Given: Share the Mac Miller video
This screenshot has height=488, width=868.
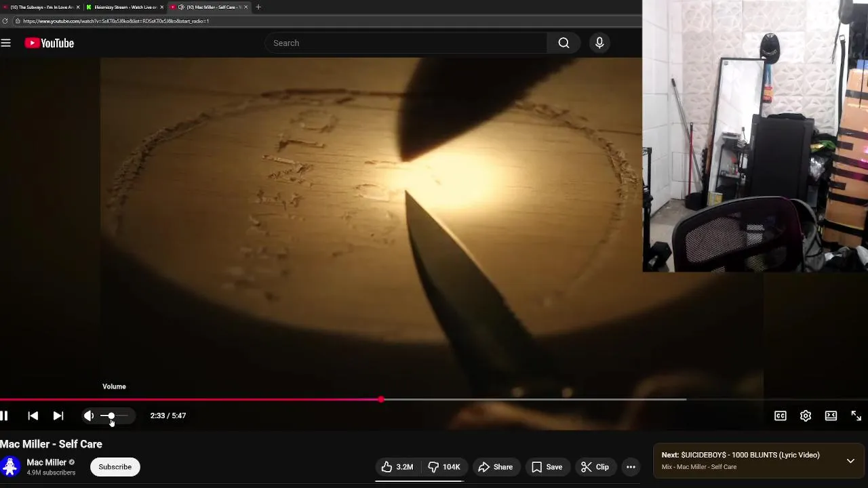Looking at the screenshot, I should point(496,467).
